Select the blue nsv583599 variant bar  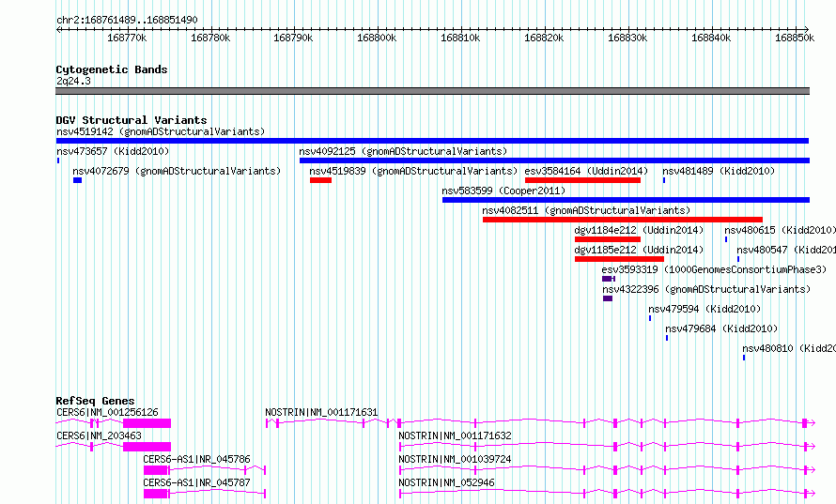[x=626, y=200]
